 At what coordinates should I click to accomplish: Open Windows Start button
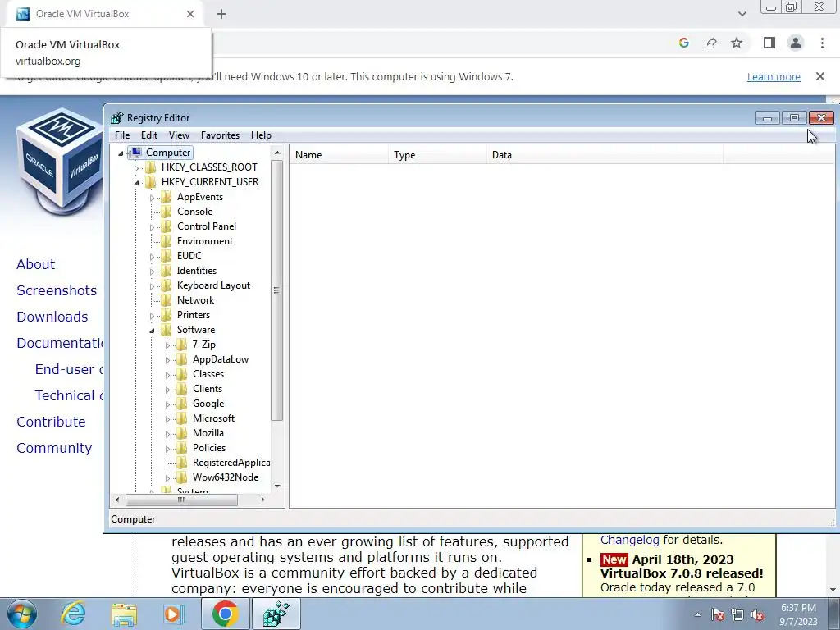tap(22, 614)
